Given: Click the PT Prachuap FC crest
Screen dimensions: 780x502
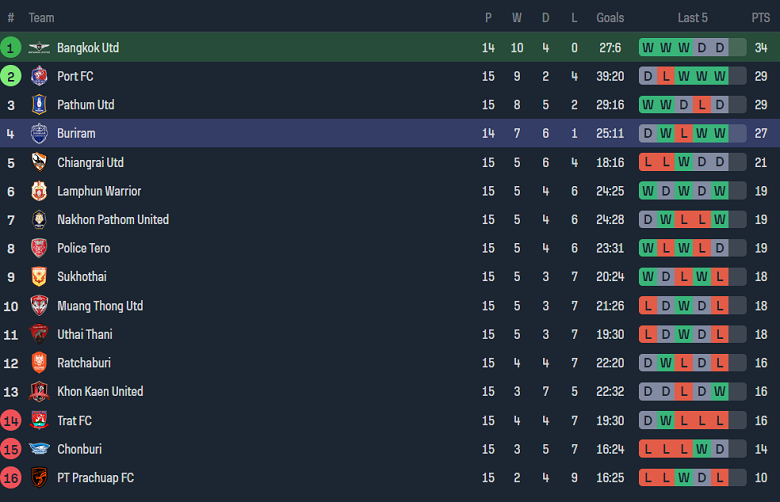Looking at the screenshot, I should [x=39, y=478].
